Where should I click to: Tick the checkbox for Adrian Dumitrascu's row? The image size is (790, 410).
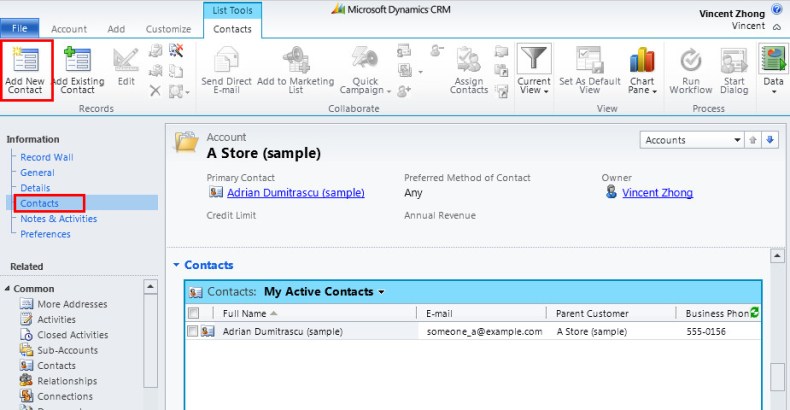click(192, 331)
